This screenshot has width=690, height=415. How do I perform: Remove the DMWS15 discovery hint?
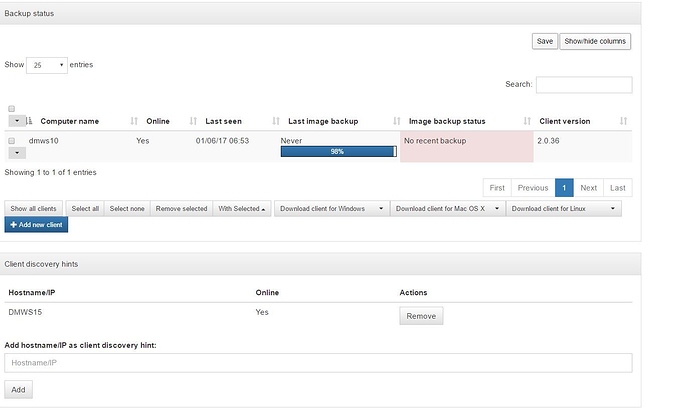click(x=421, y=315)
